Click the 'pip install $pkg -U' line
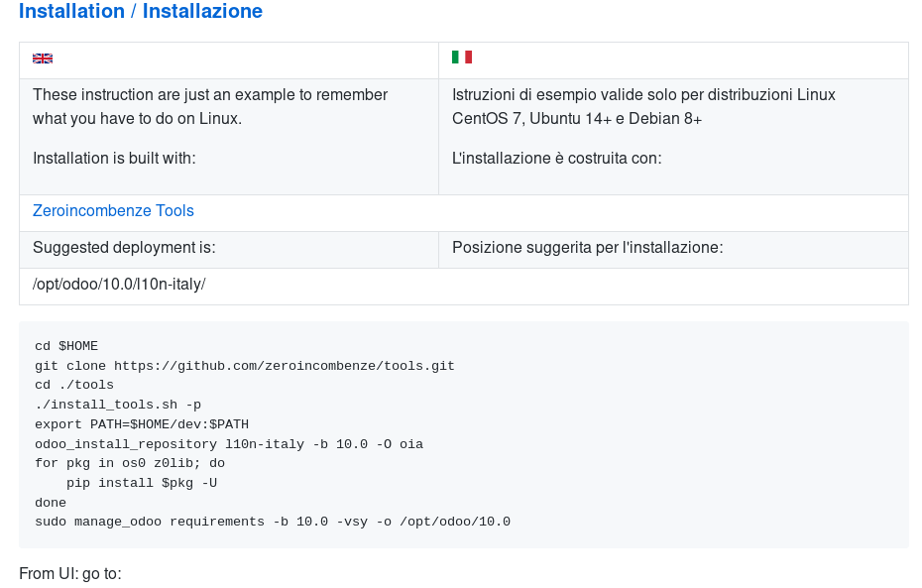This screenshot has width=922, height=588. [142, 483]
